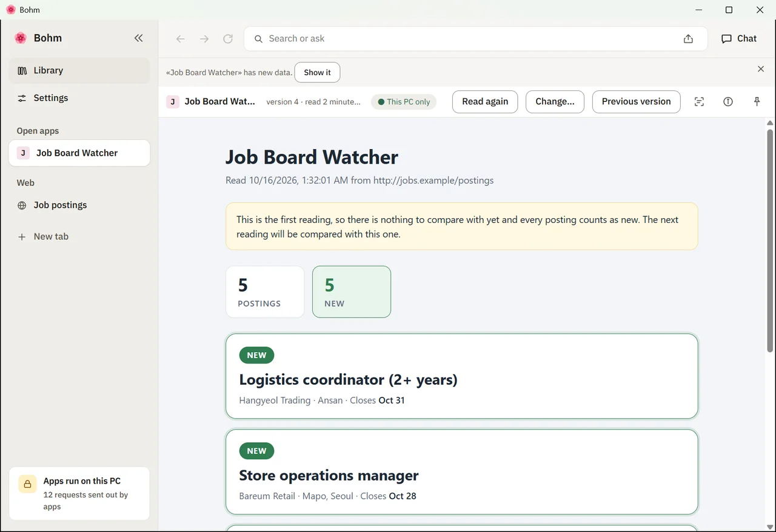Image resolution: width=776 pixels, height=532 pixels.
Task: Go back with the left arrow
Action: point(181,39)
